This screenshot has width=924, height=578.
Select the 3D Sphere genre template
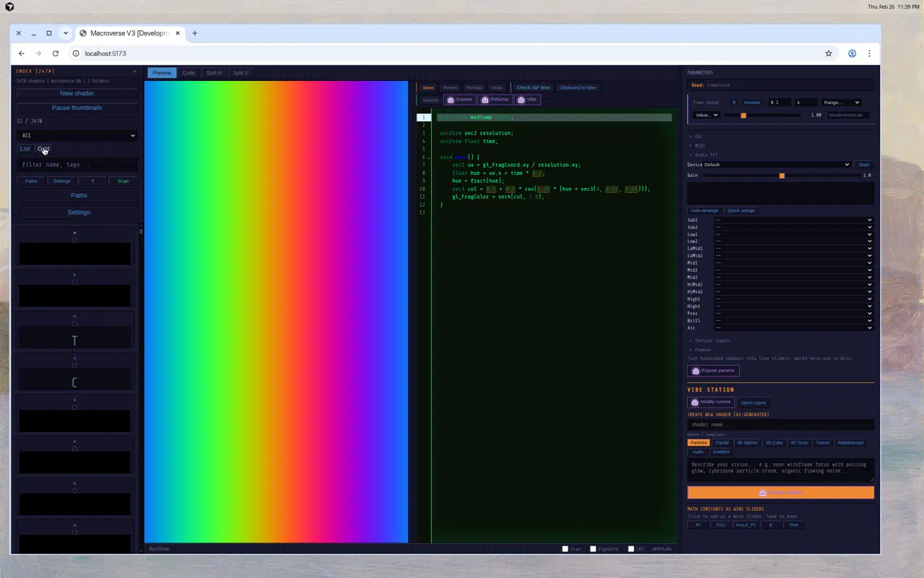[747, 443]
